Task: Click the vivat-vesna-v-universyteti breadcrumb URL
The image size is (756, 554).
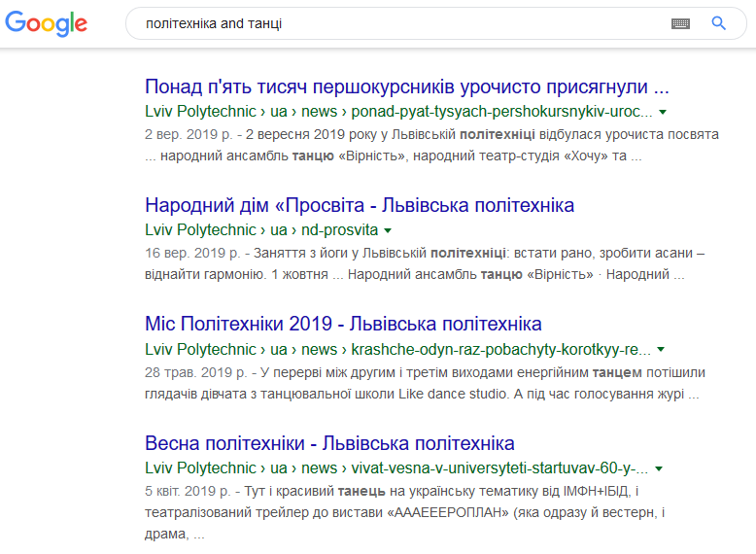Action: pyautogui.click(x=396, y=468)
